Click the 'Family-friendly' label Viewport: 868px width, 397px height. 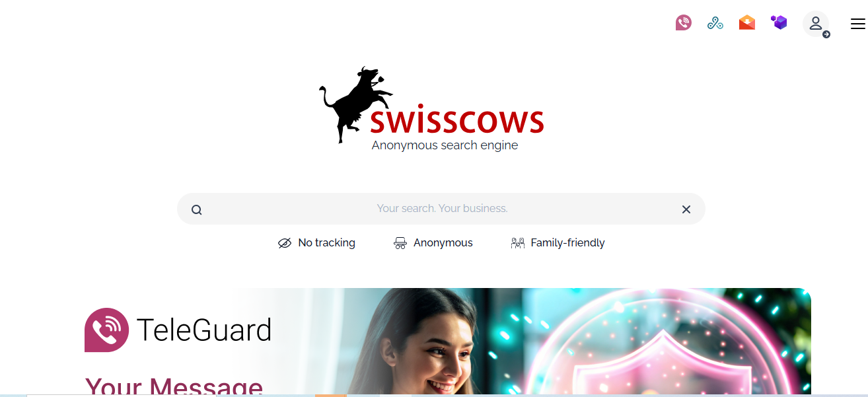click(x=567, y=243)
